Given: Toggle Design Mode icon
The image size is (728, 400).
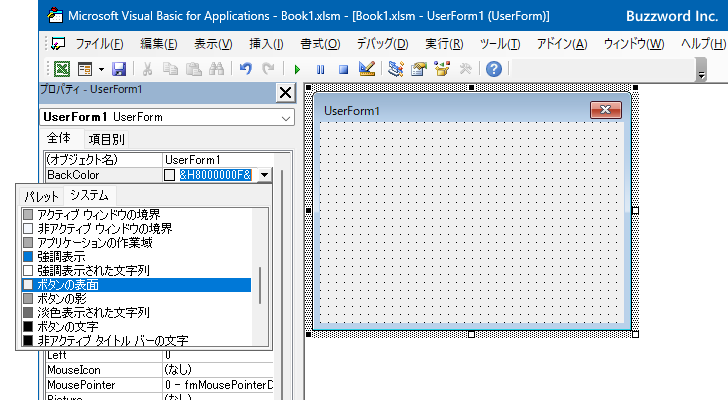Looking at the screenshot, I should click(x=367, y=69).
